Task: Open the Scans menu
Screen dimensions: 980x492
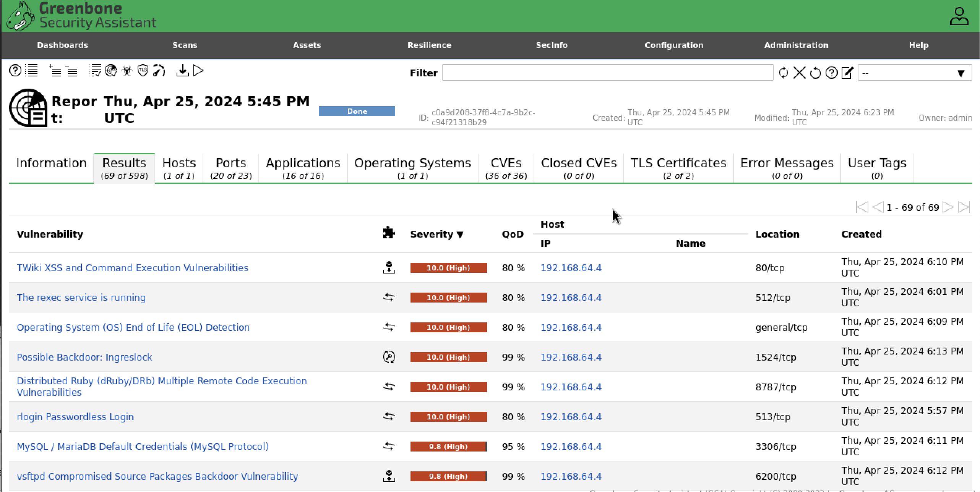Action: tap(185, 45)
